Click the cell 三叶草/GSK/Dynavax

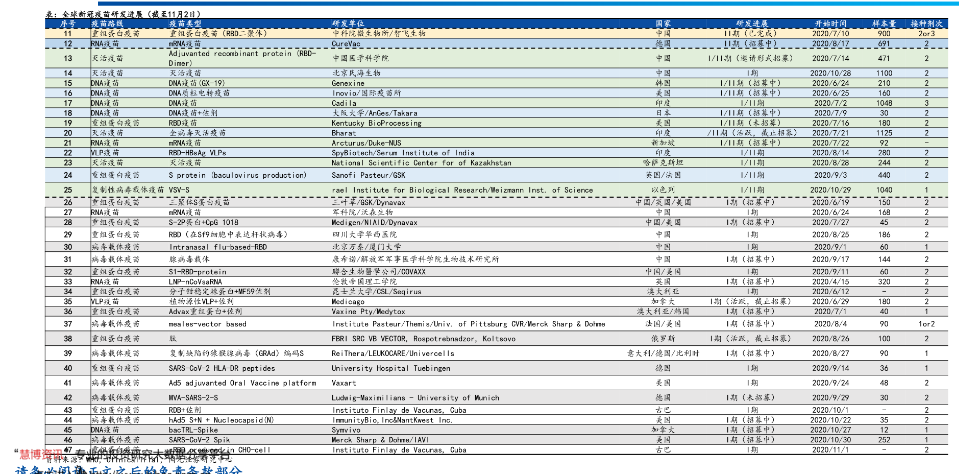(x=369, y=202)
